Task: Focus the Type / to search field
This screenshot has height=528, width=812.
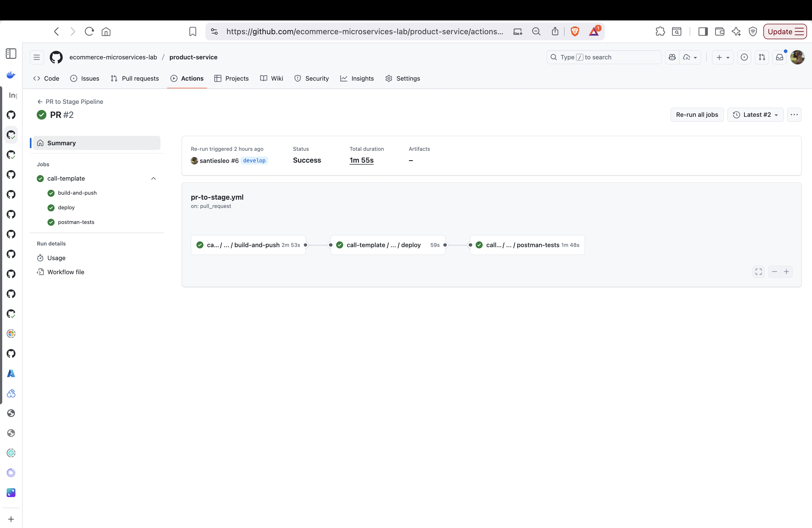Action: [603, 57]
